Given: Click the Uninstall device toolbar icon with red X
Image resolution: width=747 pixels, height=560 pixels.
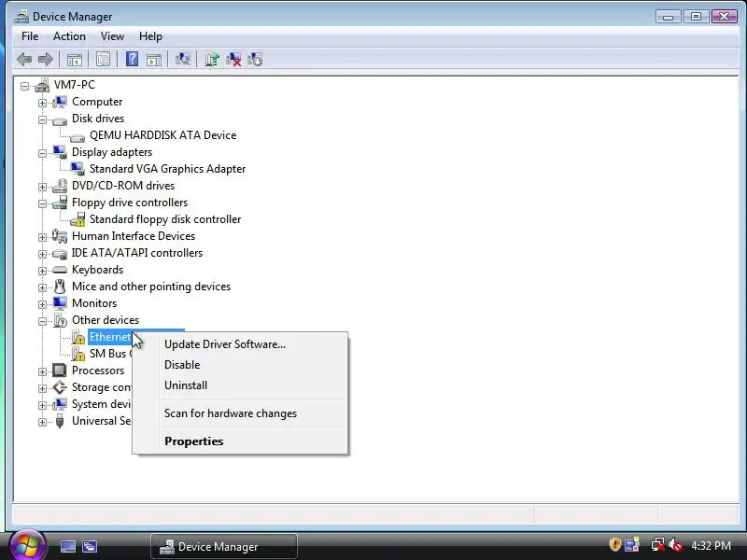Looking at the screenshot, I should click(233, 59).
